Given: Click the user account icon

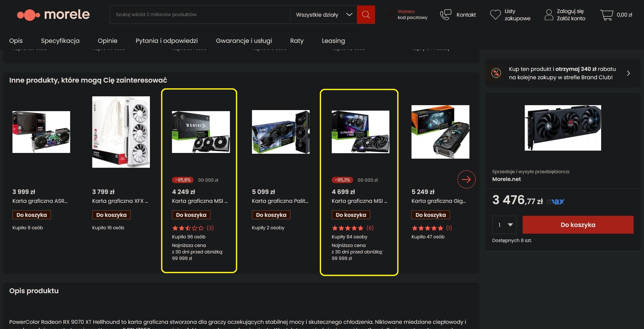Looking at the screenshot, I should 549,15.
